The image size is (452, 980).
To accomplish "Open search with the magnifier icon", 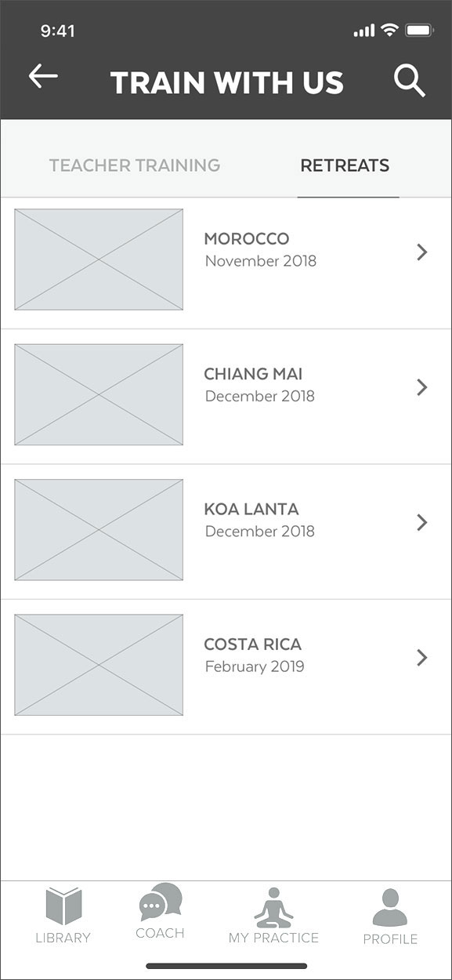I will pyautogui.click(x=409, y=81).
